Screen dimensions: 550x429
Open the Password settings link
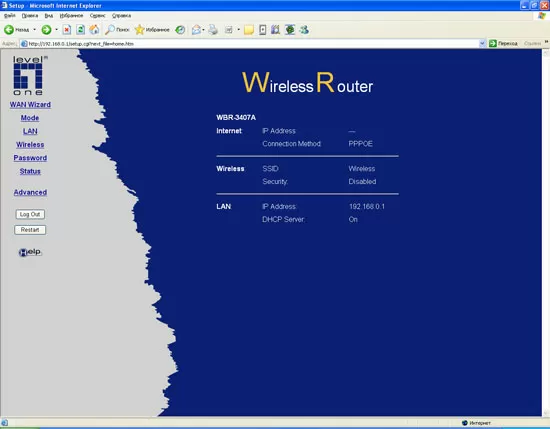[30, 158]
